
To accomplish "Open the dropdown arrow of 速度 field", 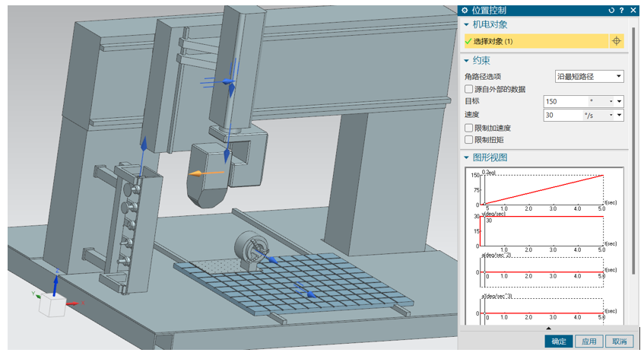I will (620, 116).
